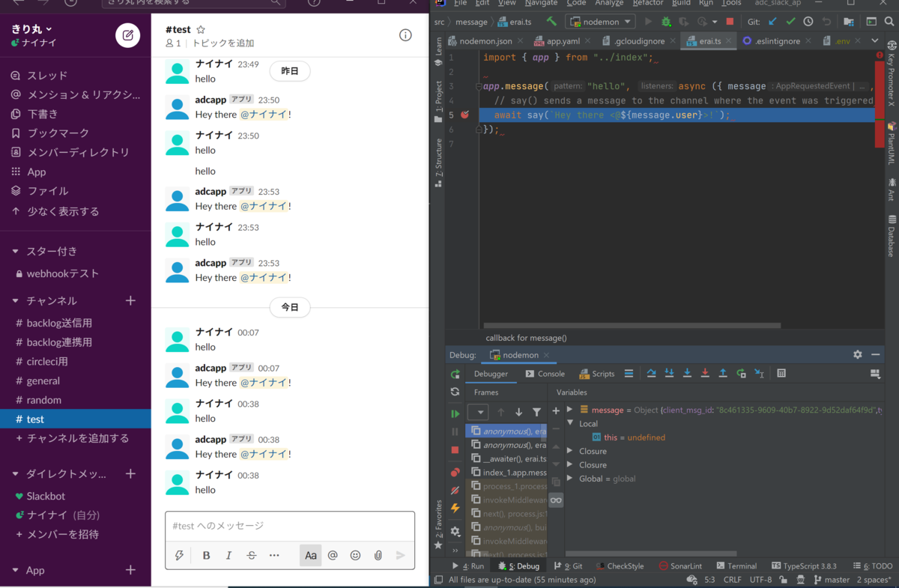Click the Slack compose new message icon
The image size is (899, 588).
(x=127, y=35)
